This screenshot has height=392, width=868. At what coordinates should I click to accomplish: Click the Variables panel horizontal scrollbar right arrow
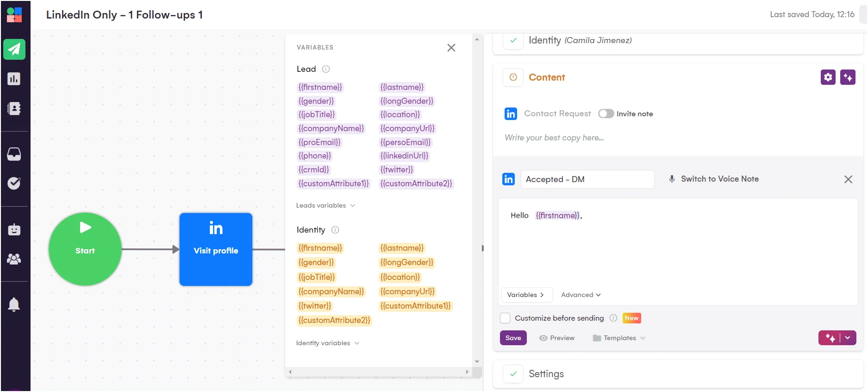[467, 372]
